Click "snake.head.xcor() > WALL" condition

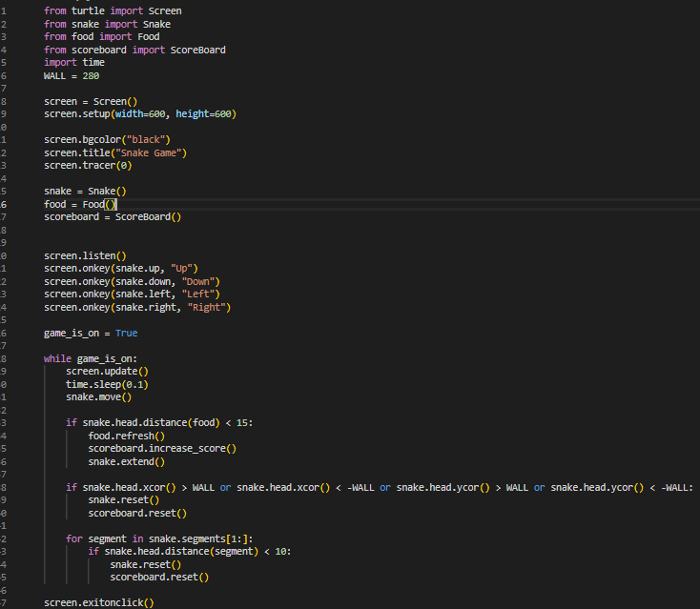point(149,488)
